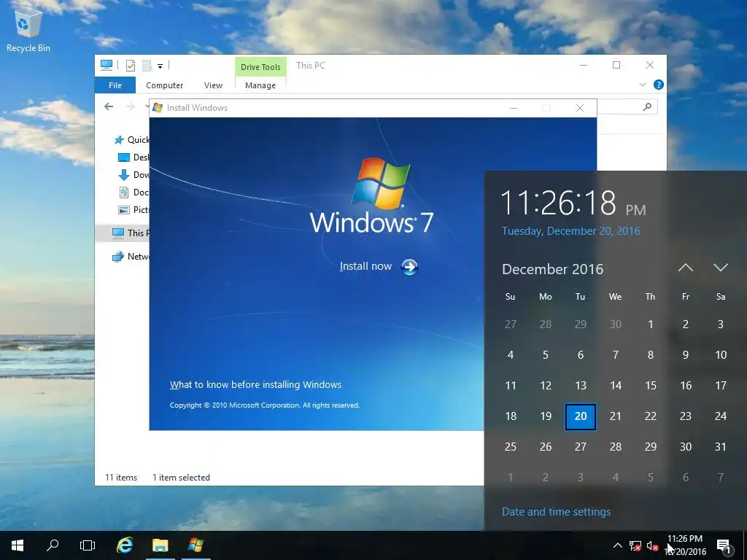The height and width of the screenshot is (560, 747).
Task: Click the taskbar clock
Action: [685, 545]
